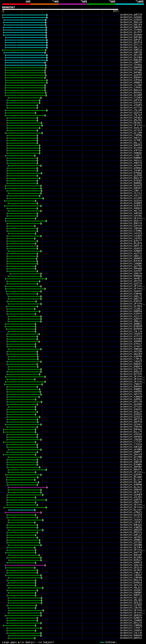Click the magenta alignment bar for A9GLG9
The height and width of the screenshot is (644, 146).
click(x=26, y=565)
